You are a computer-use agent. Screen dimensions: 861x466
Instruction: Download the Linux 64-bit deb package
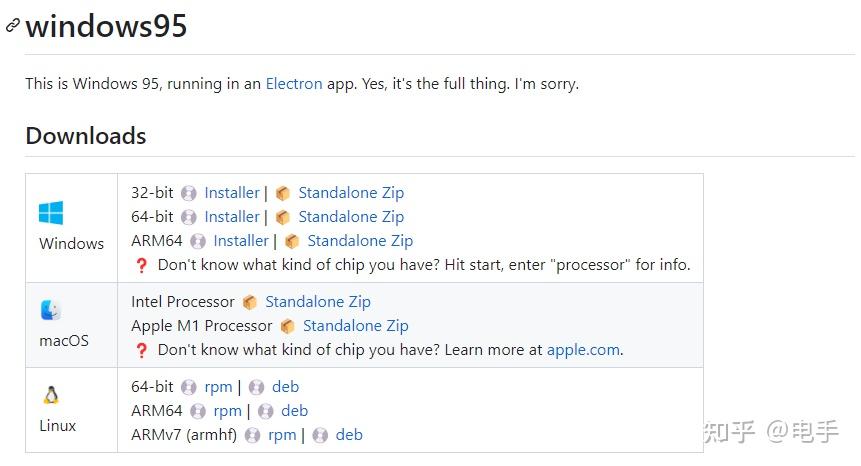[285, 387]
